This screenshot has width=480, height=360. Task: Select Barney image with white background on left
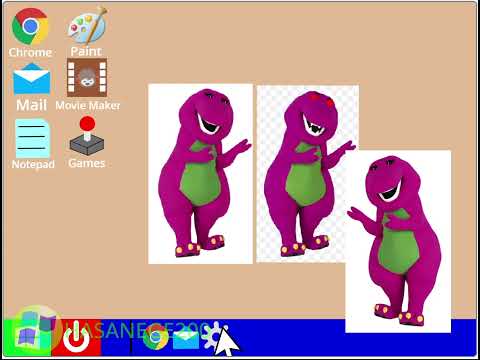pyautogui.click(x=200, y=174)
